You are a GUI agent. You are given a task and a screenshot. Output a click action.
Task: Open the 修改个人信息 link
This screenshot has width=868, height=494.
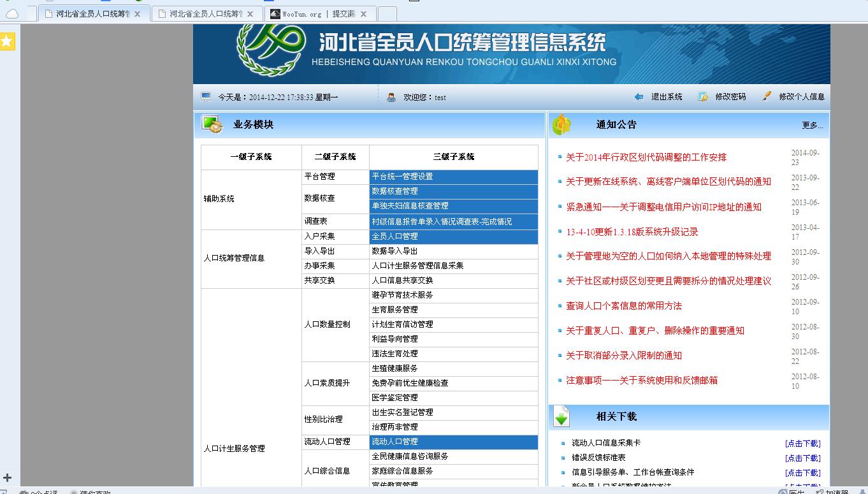(802, 97)
